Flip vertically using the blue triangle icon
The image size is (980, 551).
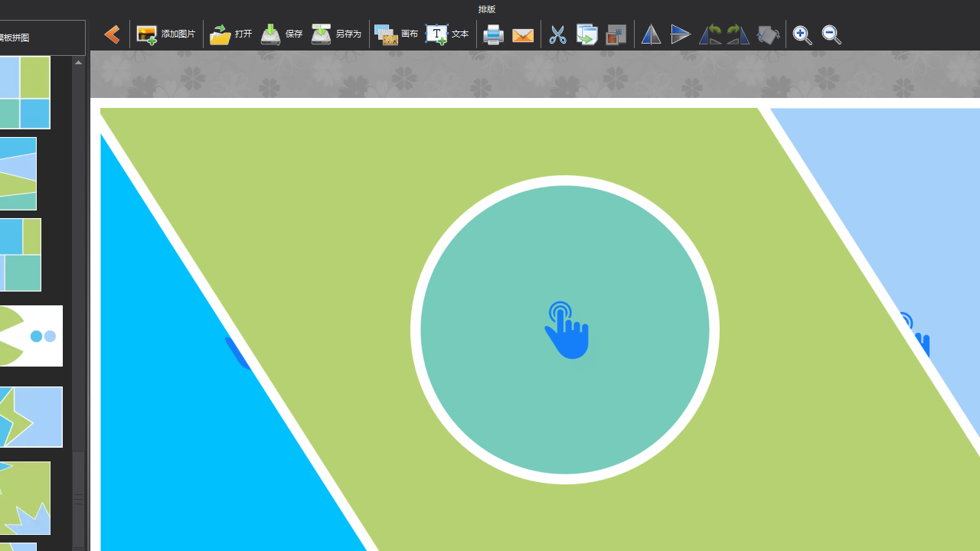tap(680, 34)
